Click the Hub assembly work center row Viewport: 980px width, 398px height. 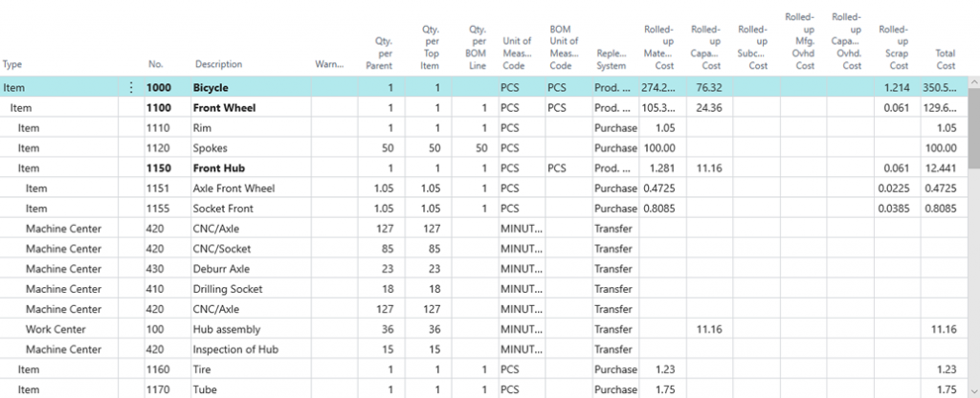[225, 329]
